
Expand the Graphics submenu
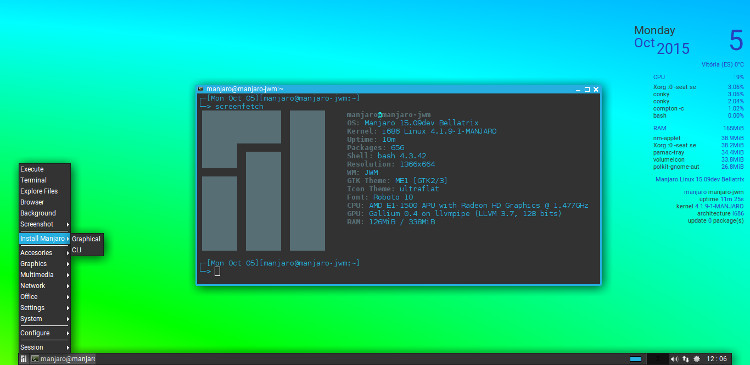(44, 264)
